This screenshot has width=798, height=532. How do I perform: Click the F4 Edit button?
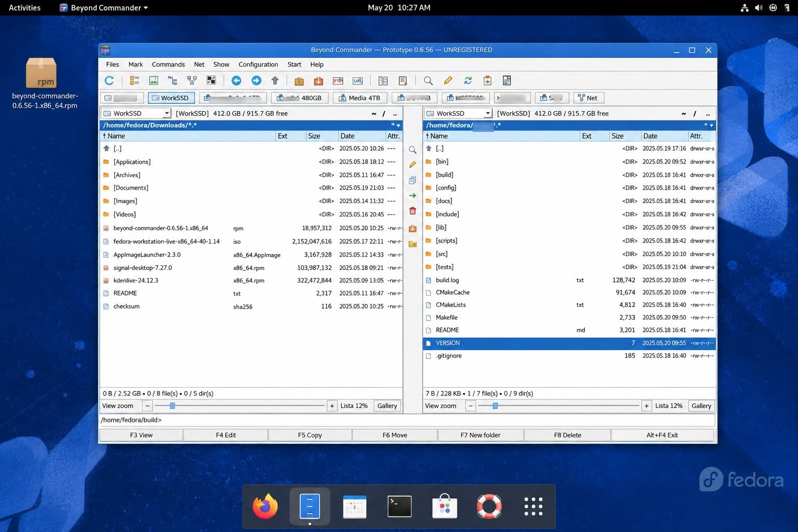pyautogui.click(x=225, y=435)
